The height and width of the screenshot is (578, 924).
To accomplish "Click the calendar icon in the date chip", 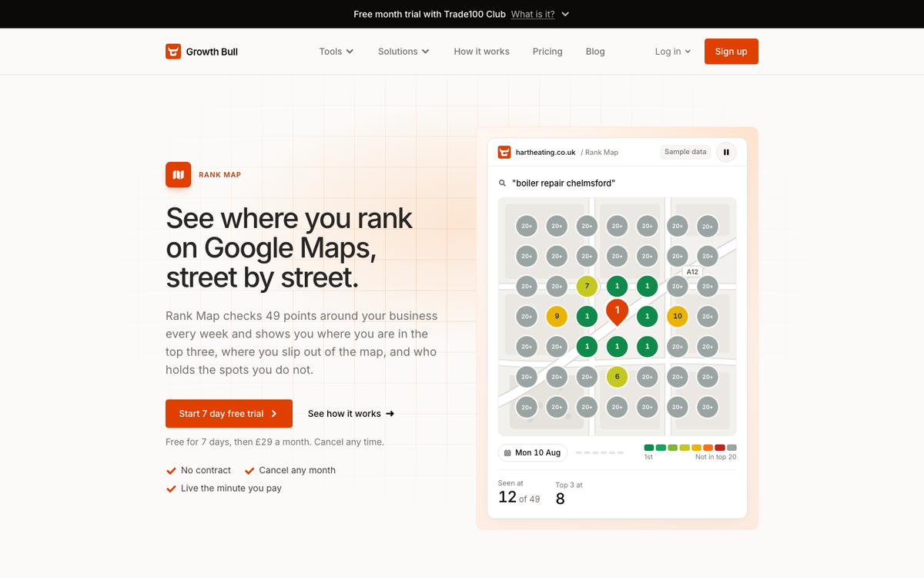I will (507, 453).
